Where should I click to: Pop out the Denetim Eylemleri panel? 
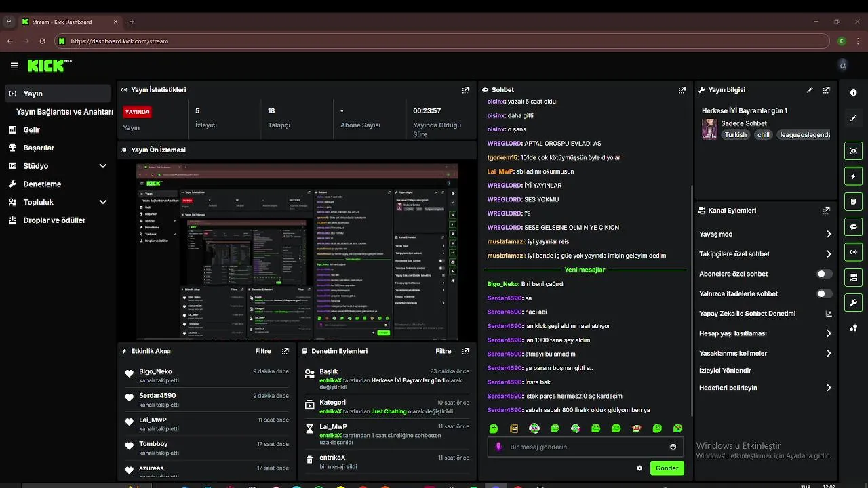coord(465,351)
